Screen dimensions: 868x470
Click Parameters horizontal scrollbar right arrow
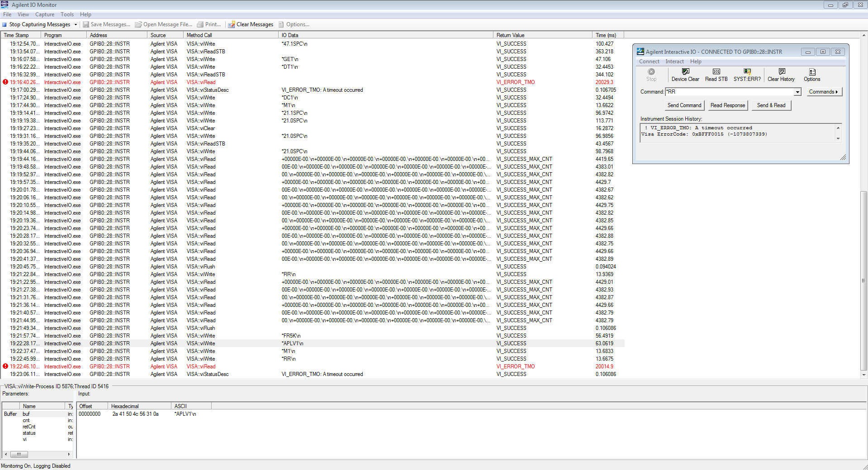69,454
